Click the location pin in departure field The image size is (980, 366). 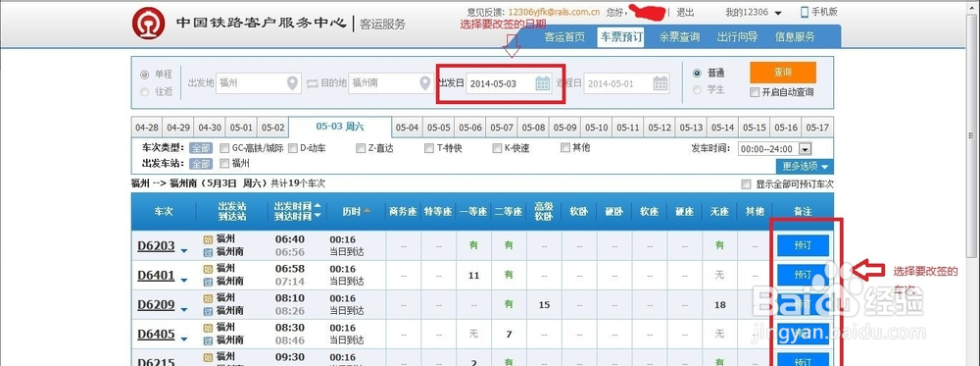tap(292, 83)
